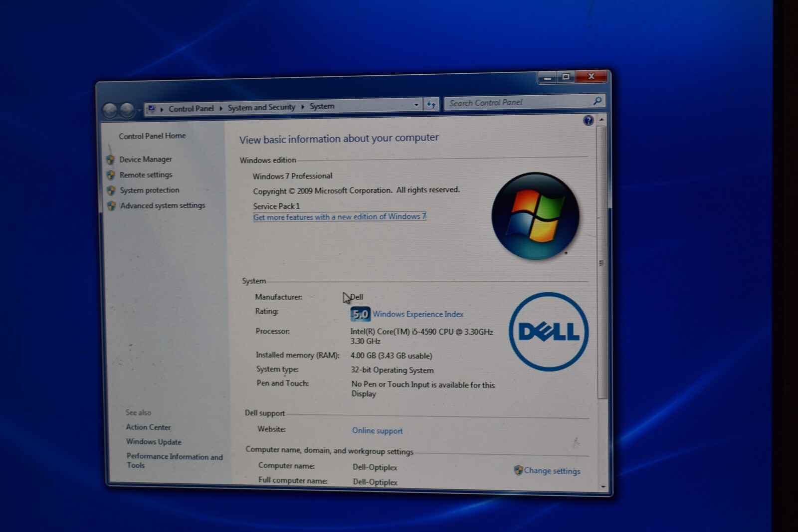Expand the arrow after System and Security
Image resolution: width=798 pixels, height=532 pixels.
pyautogui.click(x=302, y=107)
